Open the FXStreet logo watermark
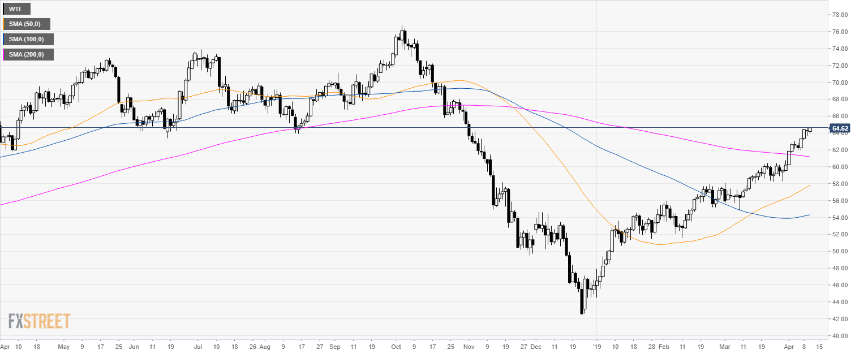The image size is (868, 354). tap(39, 321)
